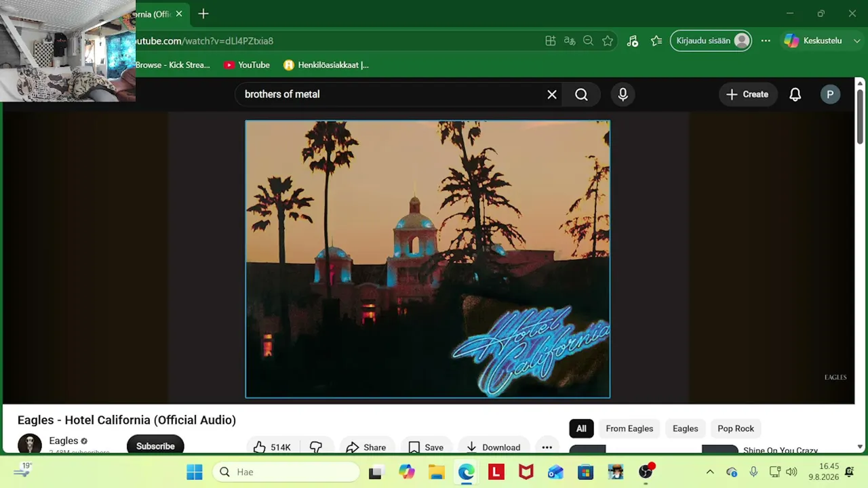Open a new browser tab

[x=203, y=14]
